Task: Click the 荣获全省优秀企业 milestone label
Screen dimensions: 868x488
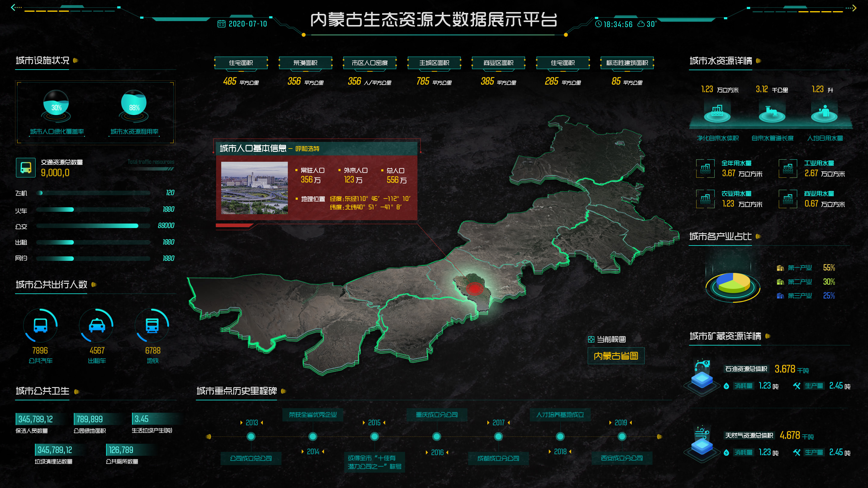Action: [313, 414]
